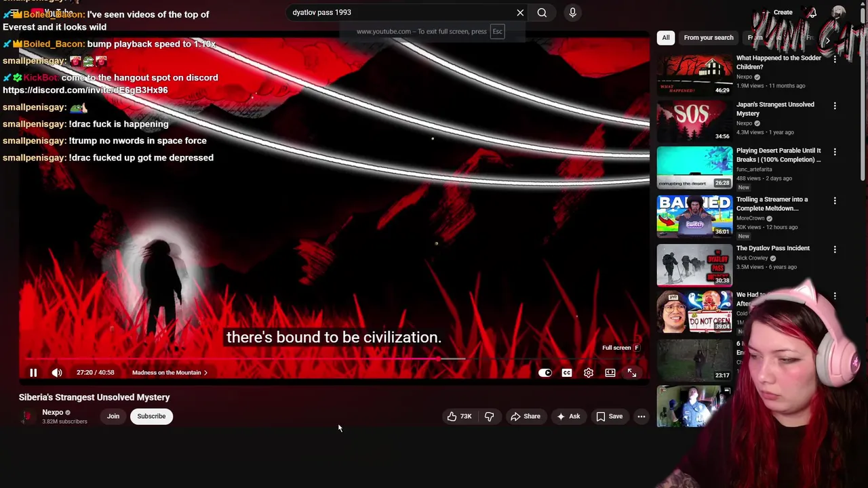Image resolution: width=868 pixels, height=488 pixels.
Task: Open the 23:17 duration video thumbnail
Action: (x=694, y=359)
